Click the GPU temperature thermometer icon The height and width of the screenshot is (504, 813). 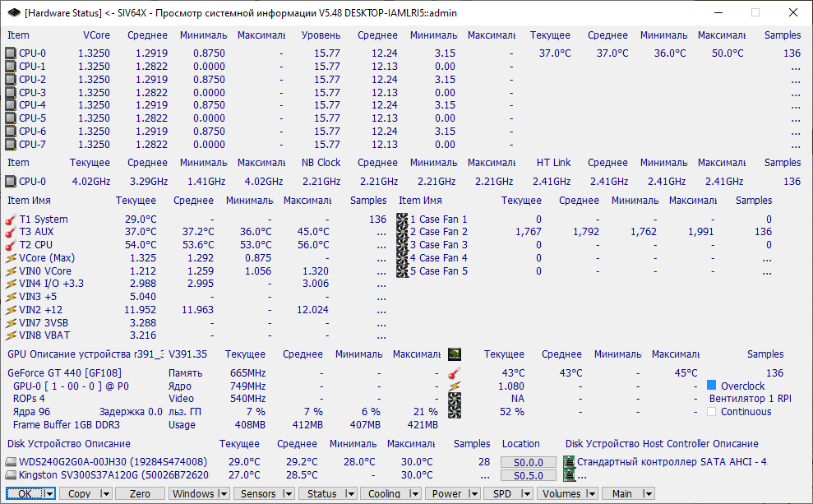coord(455,372)
